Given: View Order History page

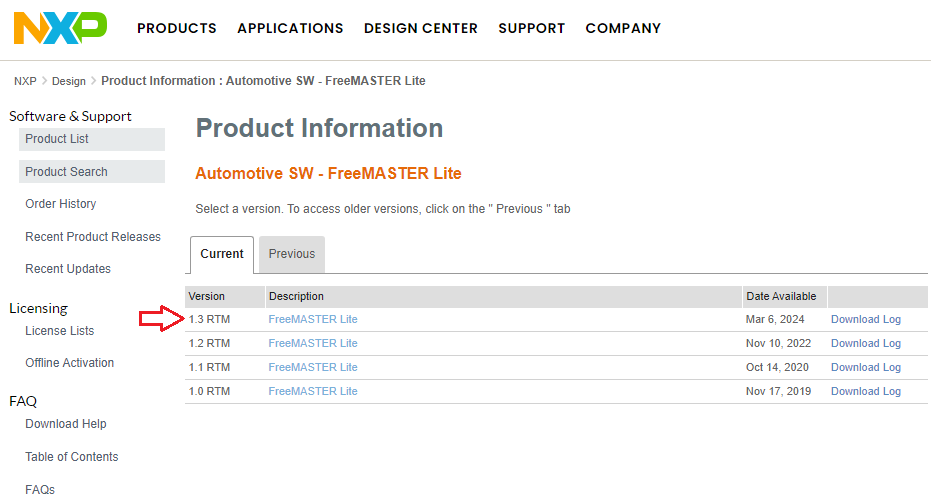Looking at the screenshot, I should (x=61, y=204).
